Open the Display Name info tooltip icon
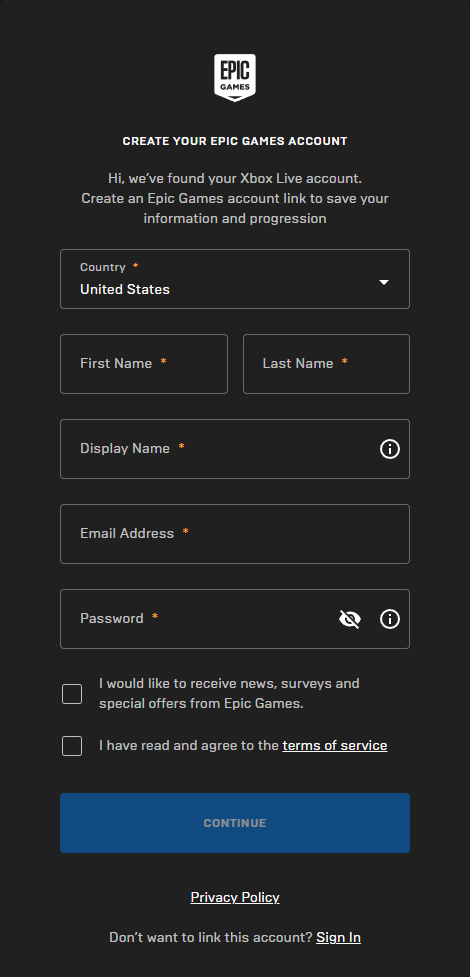The image size is (470, 977). click(x=390, y=449)
